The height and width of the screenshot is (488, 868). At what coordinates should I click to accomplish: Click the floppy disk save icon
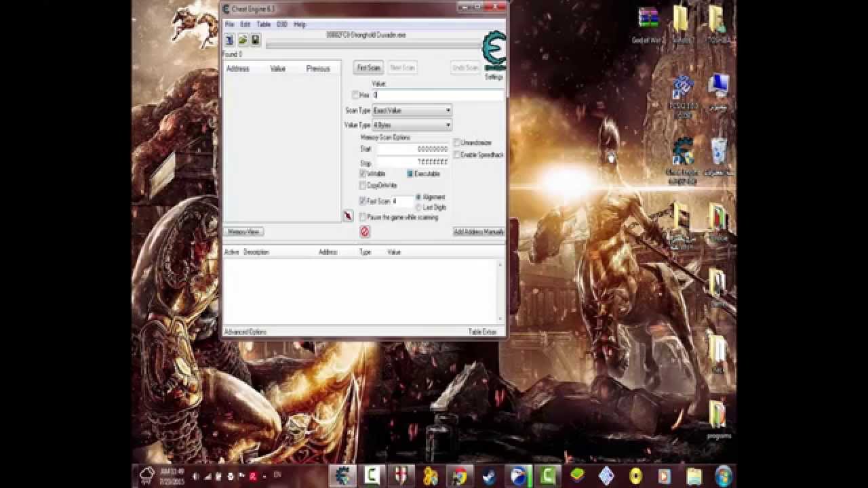255,41
